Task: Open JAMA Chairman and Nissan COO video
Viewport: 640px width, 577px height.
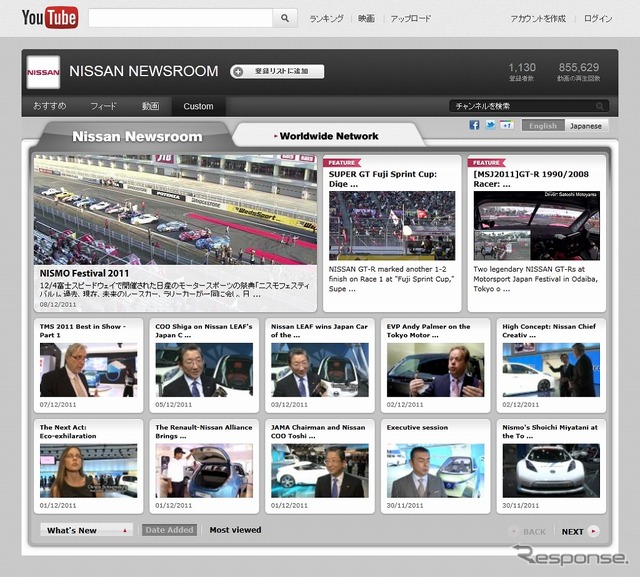Action: pos(320,470)
